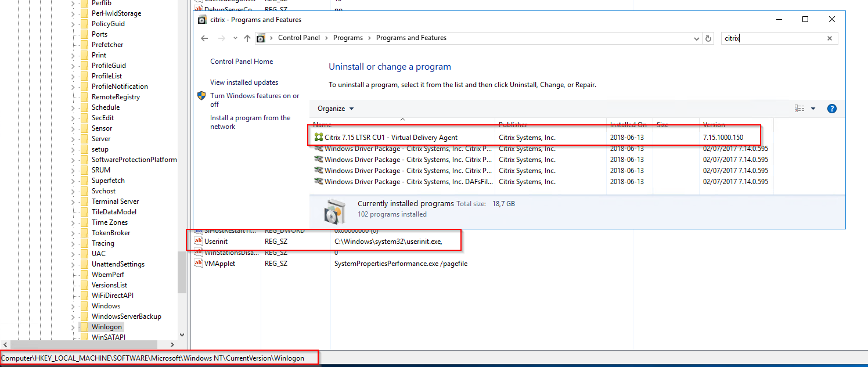Click the Up one level arrow
This screenshot has width=868, height=367.
(247, 38)
